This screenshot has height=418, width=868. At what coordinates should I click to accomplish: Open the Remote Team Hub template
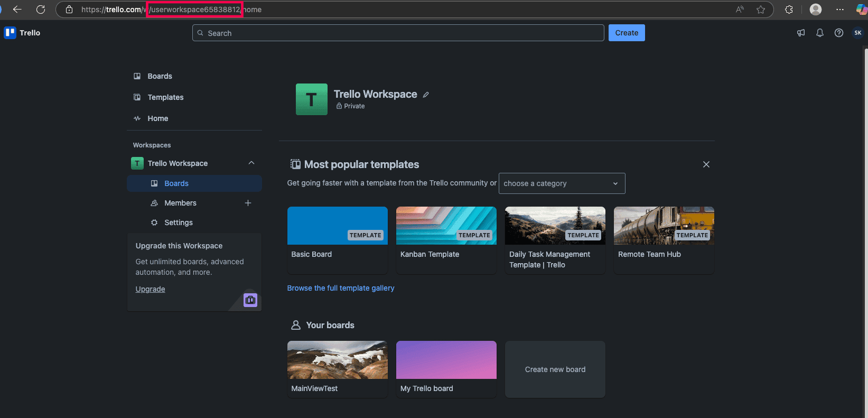click(664, 240)
